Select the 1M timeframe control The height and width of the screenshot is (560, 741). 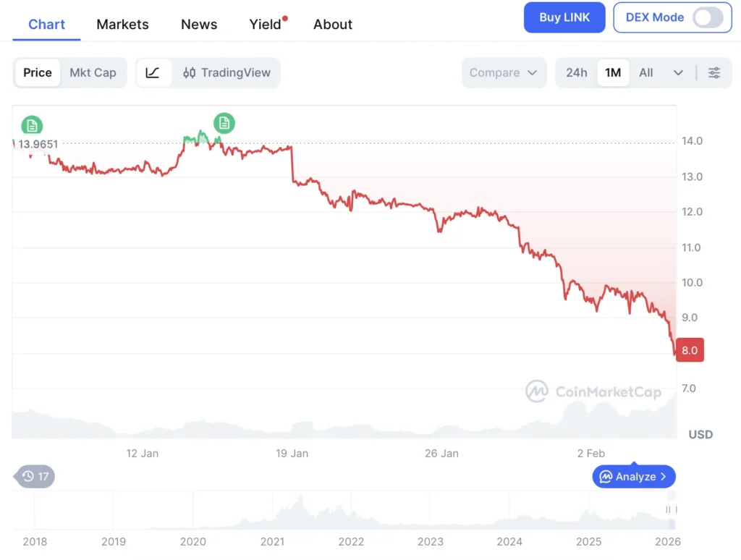pyautogui.click(x=613, y=73)
